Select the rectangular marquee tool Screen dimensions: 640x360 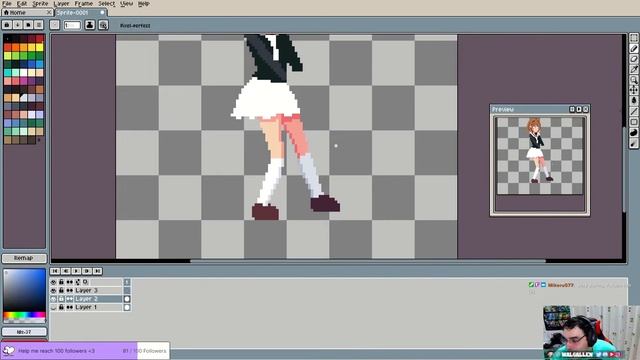[x=633, y=38]
